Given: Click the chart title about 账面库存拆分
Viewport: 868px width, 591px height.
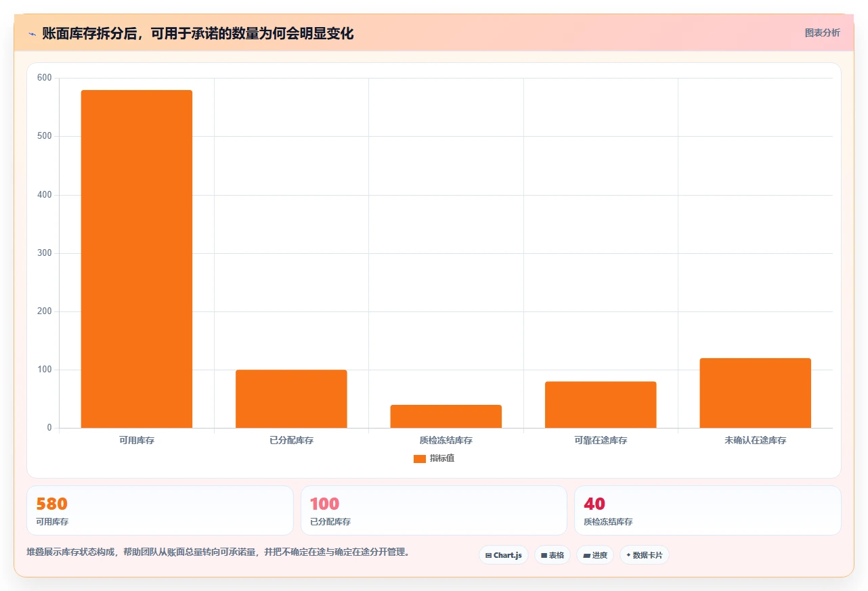Looking at the screenshot, I should point(198,33).
